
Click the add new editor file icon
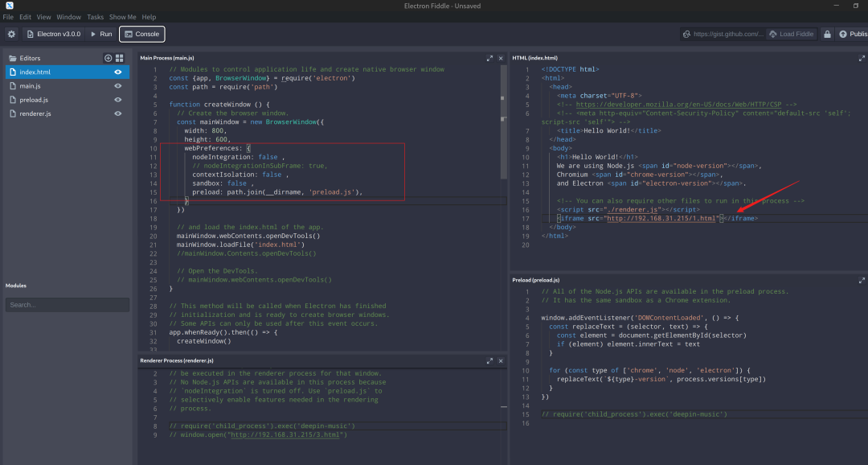pyautogui.click(x=108, y=58)
